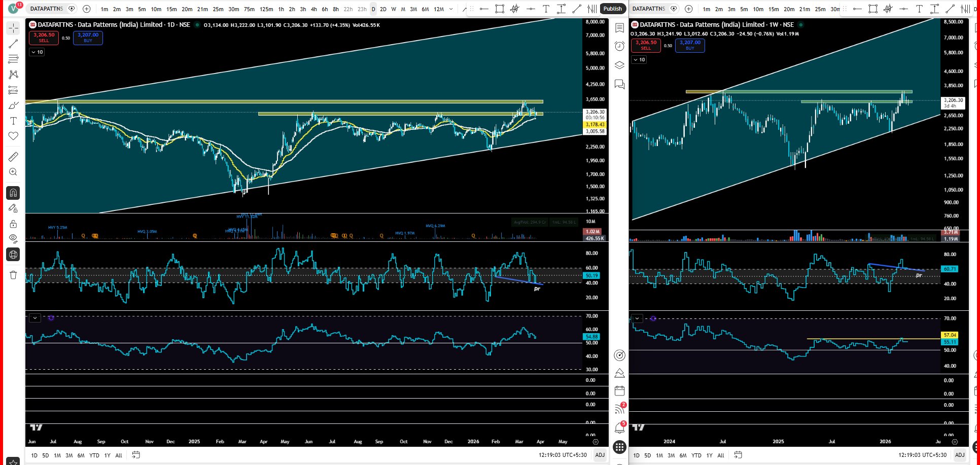Select rectangle shape in floating drawing toolbar
Image resolution: width=980 pixels, height=465 pixels.
click(x=500, y=9)
